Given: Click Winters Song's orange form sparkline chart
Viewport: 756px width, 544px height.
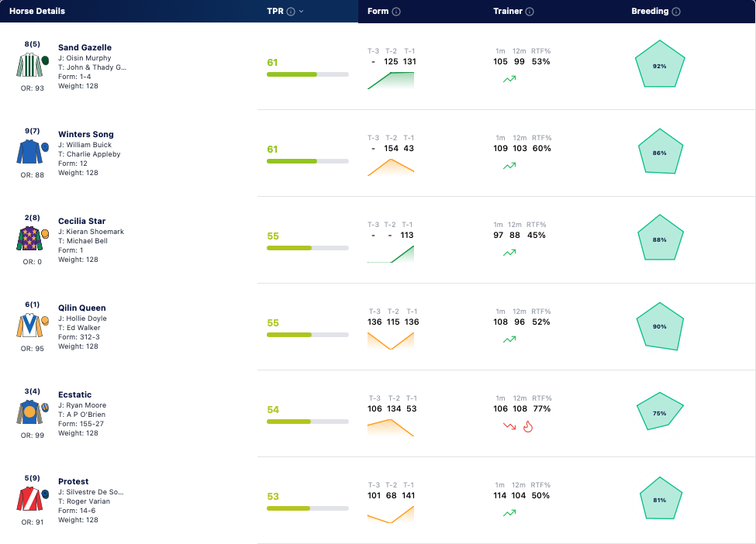Looking at the screenshot, I should pos(391,167).
